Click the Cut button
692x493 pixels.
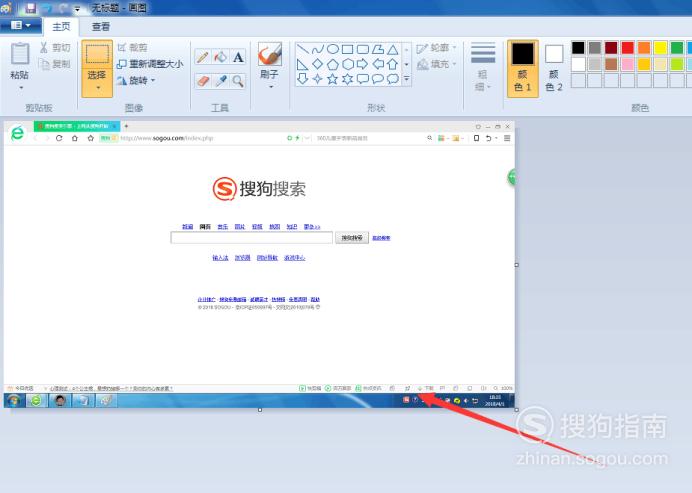tap(55, 48)
